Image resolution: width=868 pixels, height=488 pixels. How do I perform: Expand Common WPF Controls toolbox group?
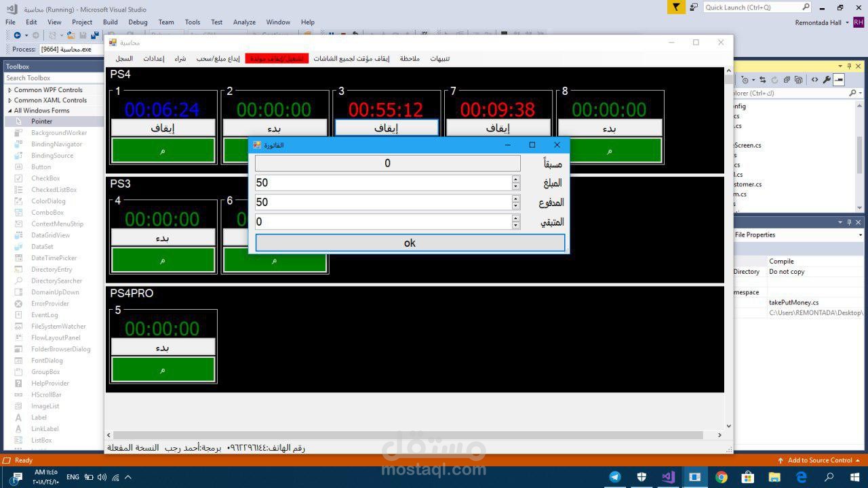click(9, 89)
